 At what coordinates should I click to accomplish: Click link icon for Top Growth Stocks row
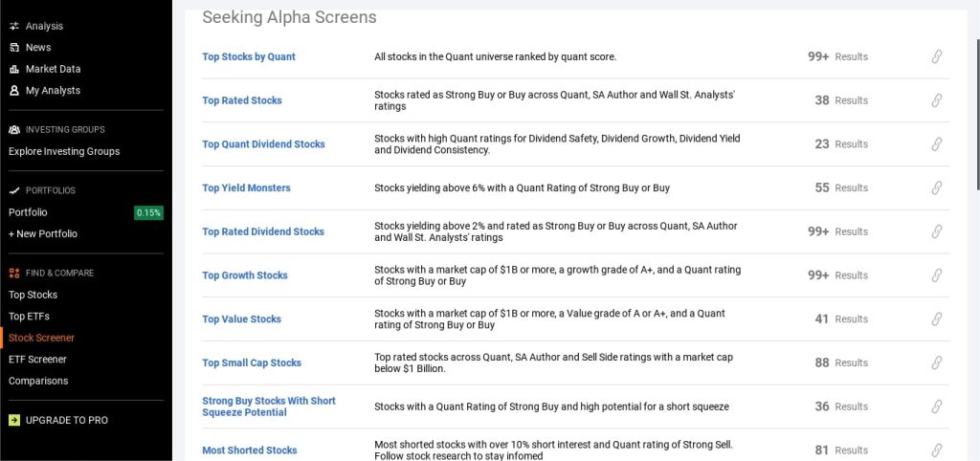[x=937, y=275]
